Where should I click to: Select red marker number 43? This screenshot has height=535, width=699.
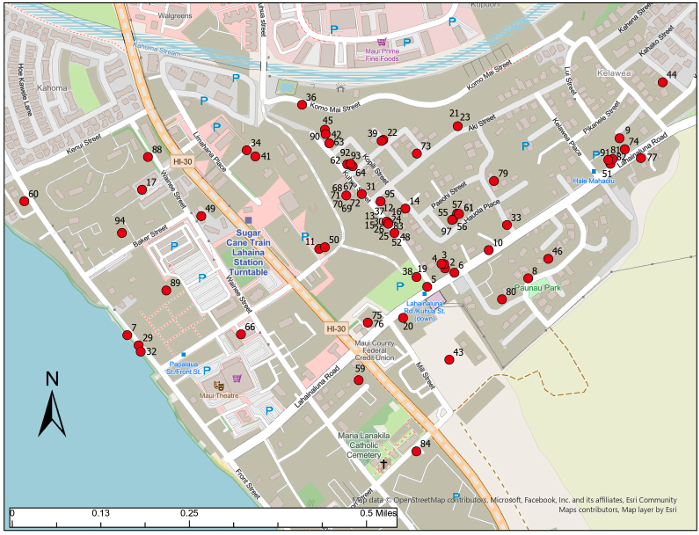point(449,359)
